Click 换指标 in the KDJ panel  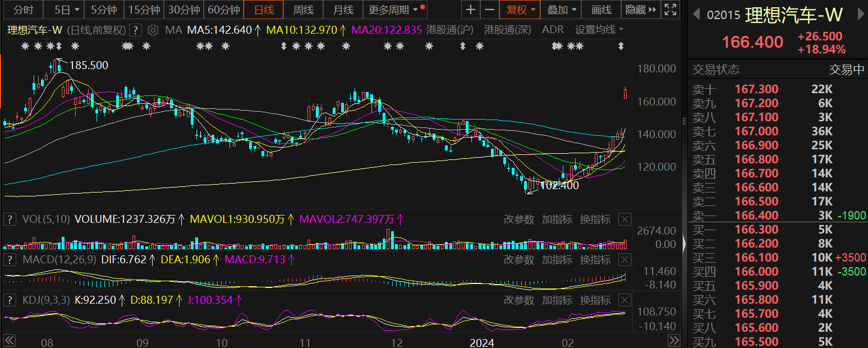click(595, 300)
